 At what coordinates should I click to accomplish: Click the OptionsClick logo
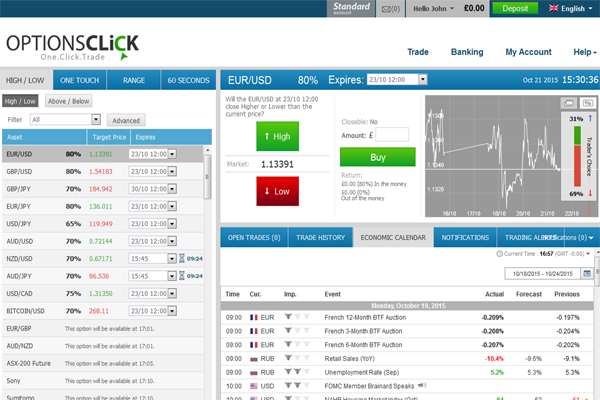pyautogui.click(x=72, y=47)
